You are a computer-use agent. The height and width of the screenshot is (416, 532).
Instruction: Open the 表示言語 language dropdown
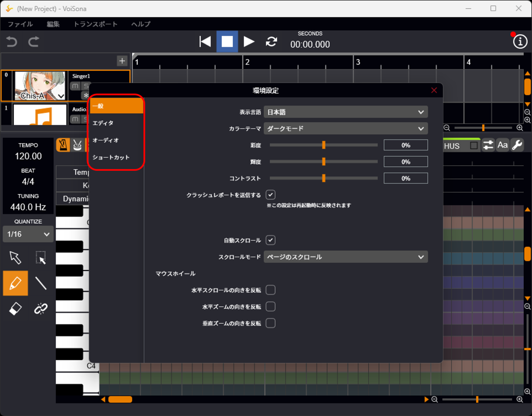point(345,112)
